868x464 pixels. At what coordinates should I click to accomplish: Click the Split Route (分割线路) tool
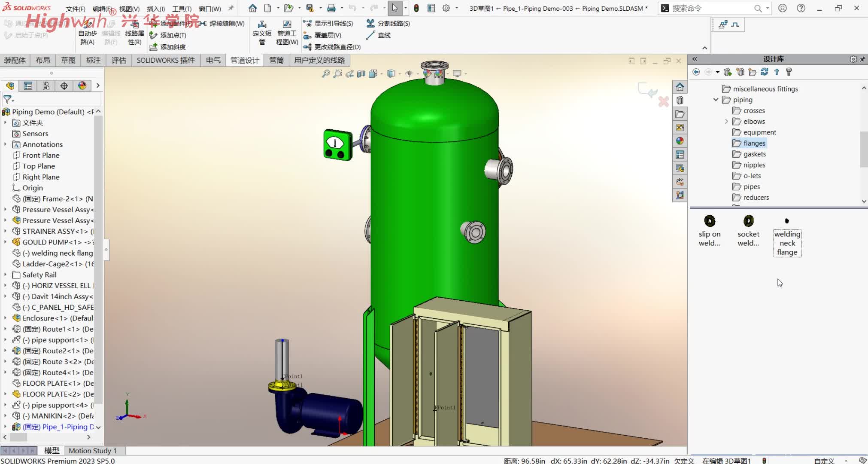(x=388, y=24)
